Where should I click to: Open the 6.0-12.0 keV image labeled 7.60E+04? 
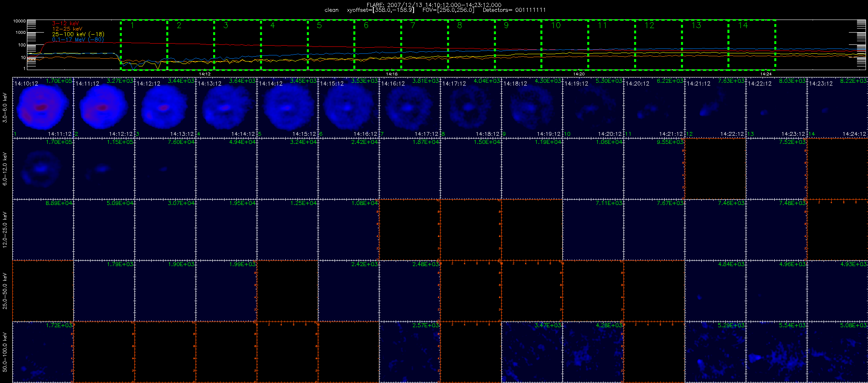coord(165,169)
